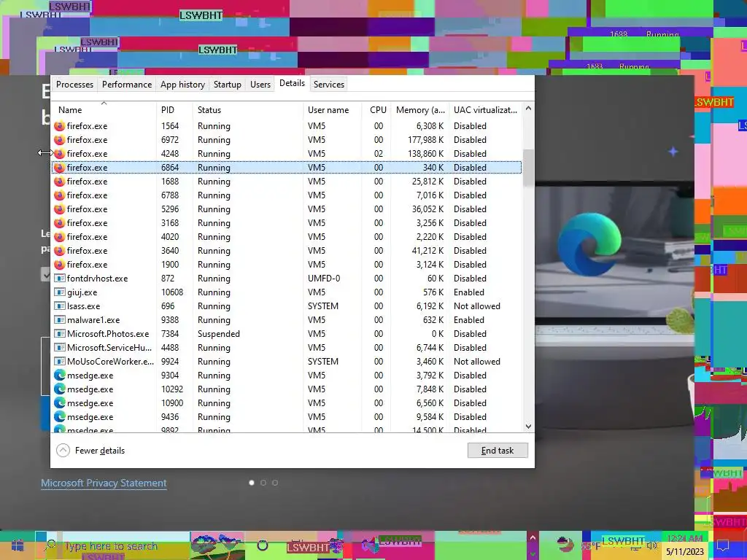Open the Services tab

click(329, 85)
